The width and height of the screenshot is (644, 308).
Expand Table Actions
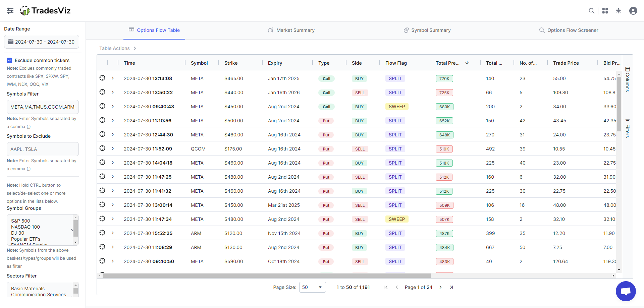click(118, 48)
